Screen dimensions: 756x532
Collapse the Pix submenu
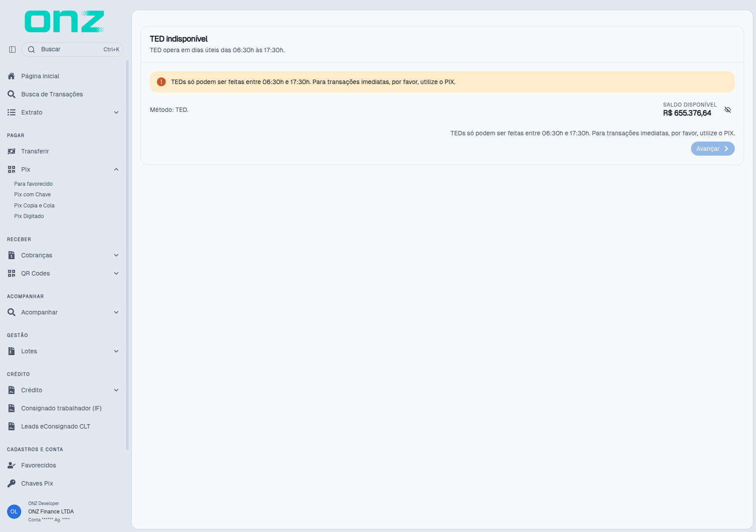click(x=116, y=169)
